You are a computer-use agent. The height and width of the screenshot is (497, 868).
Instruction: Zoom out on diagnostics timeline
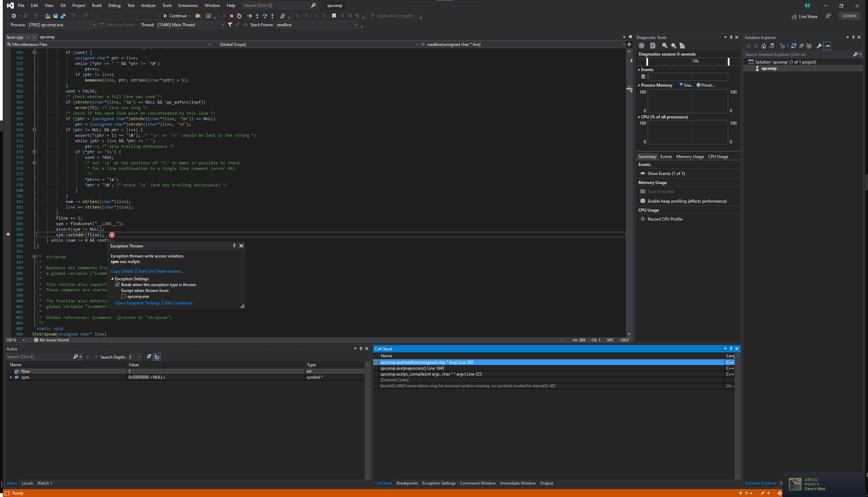coord(674,46)
